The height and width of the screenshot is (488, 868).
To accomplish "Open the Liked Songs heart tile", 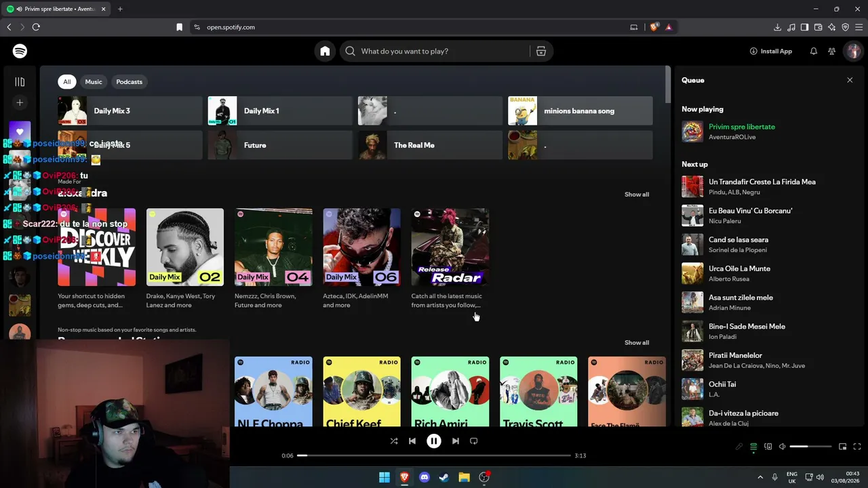I will pos(20,131).
